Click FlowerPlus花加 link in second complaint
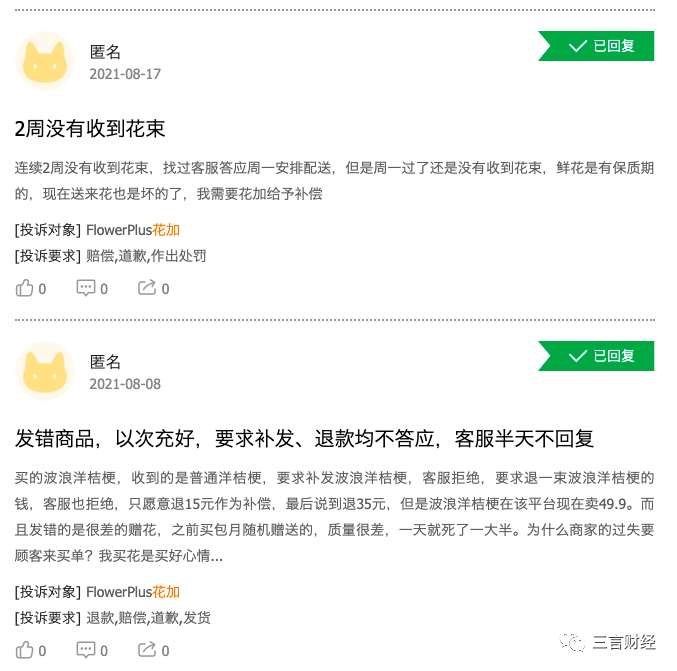Image resolution: width=677 pixels, height=671 pixels. [x=133, y=592]
